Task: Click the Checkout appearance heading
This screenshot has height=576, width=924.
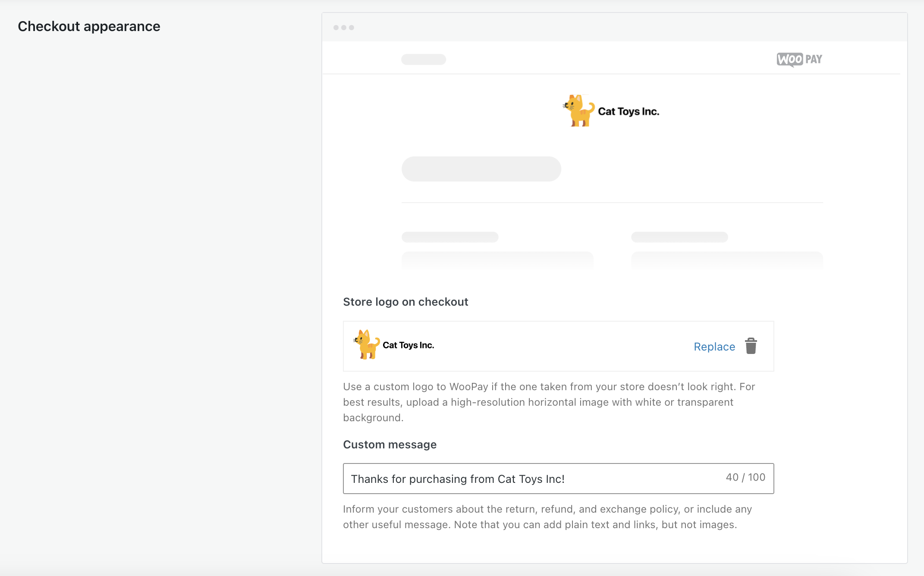Action: point(89,26)
